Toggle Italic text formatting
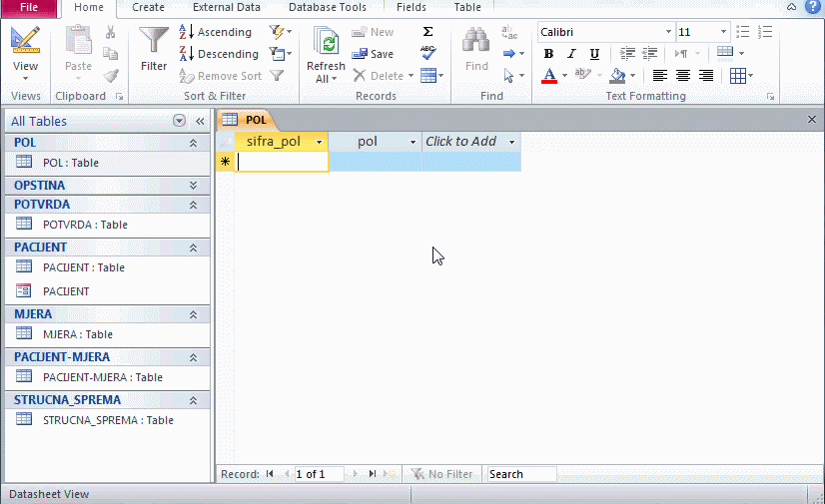The height and width of the screenshot is (504, 825). tap(571, 54)
